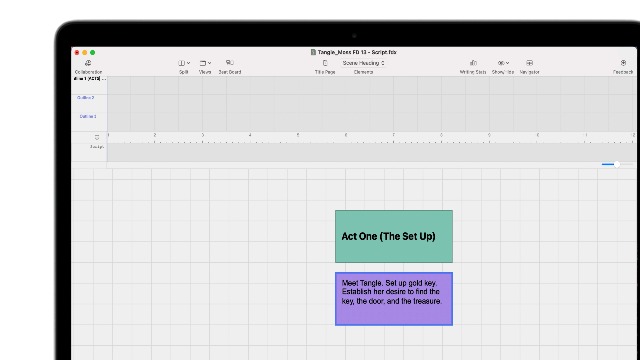Click the Design row label
This screenshot has width=640, height=360.
click(x=97, y=147)
